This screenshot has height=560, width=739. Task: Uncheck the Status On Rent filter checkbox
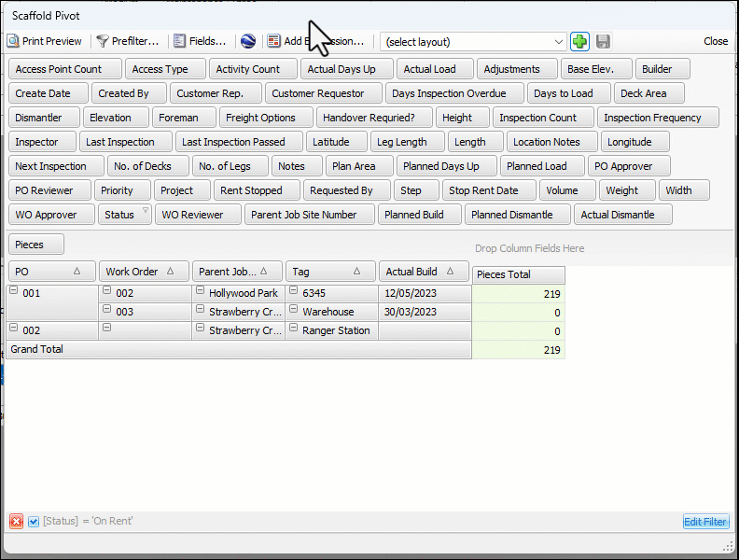(x=34, y=521)
